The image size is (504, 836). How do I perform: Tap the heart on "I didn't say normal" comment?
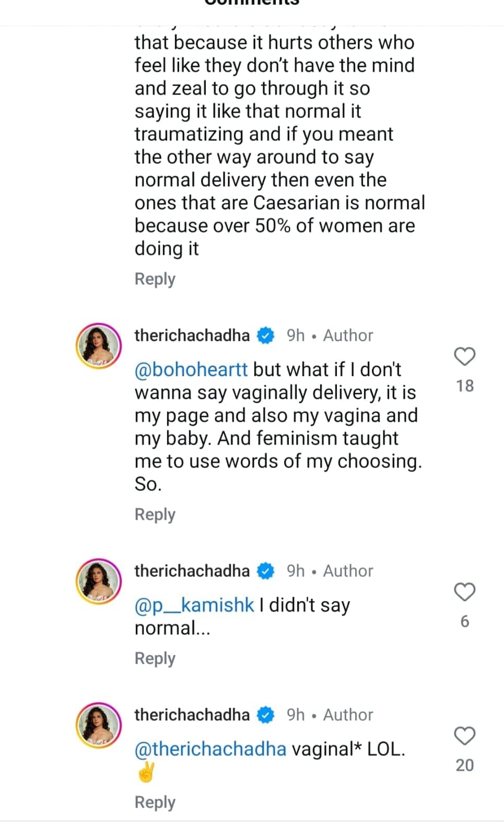click(464, 593)
